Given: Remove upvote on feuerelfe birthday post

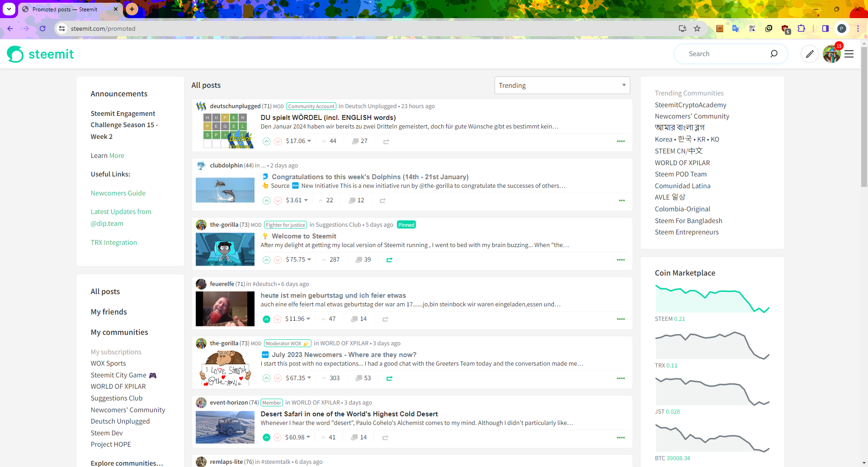Looking at the screenshot, I should pos(267,319).
